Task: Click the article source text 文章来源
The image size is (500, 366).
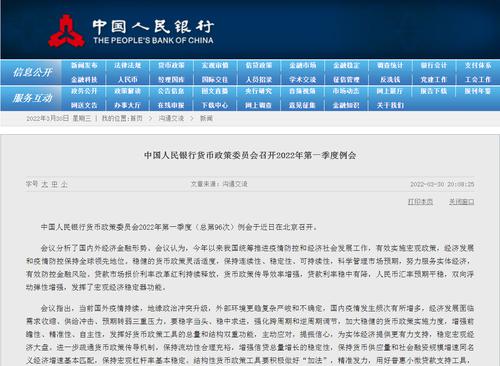Action: tap(219, 184)
